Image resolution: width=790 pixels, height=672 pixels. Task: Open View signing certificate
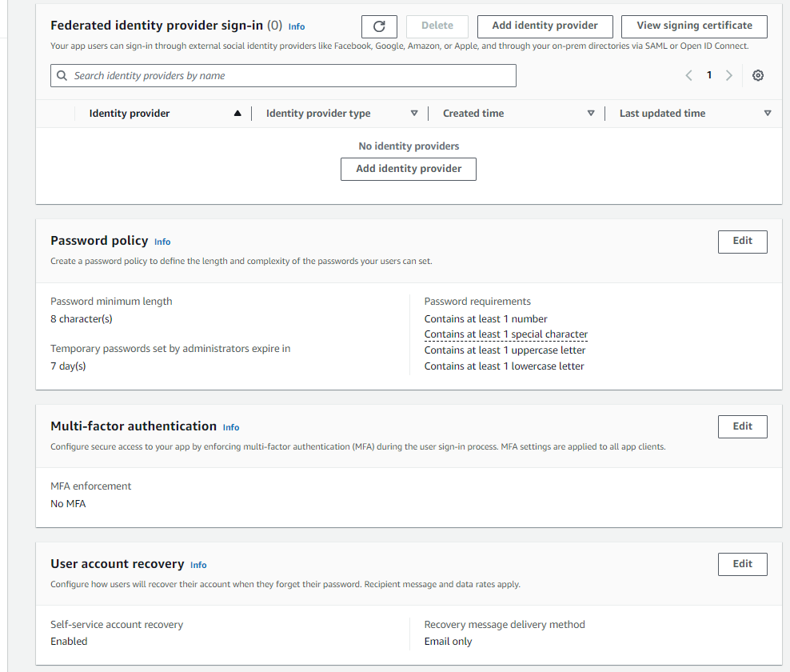[693, 26]
